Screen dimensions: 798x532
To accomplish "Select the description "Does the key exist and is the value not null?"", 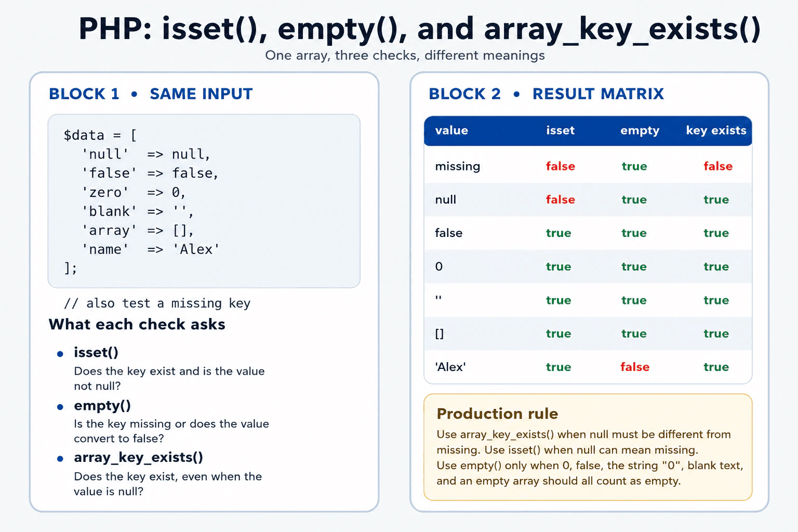I will [169, 379].
